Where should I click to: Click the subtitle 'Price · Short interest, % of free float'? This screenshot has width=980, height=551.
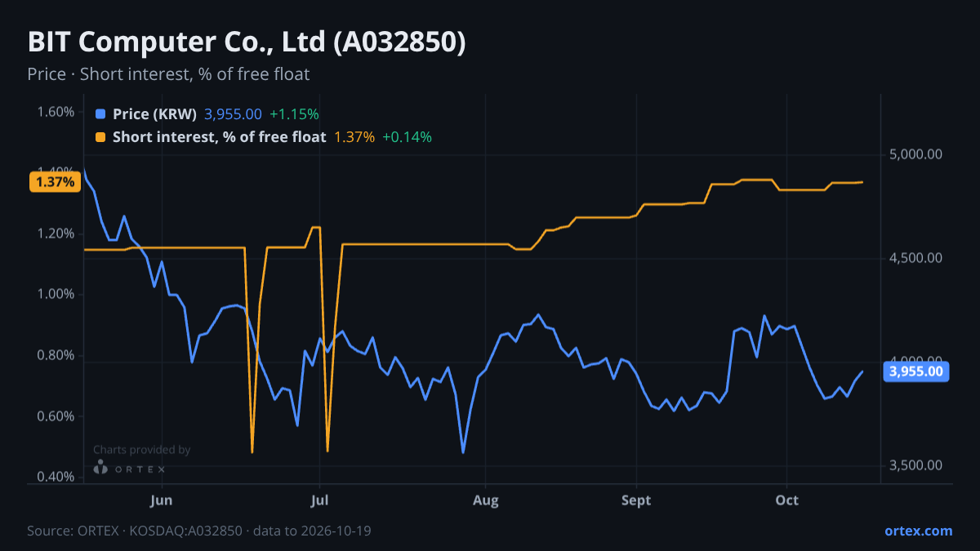168,74
